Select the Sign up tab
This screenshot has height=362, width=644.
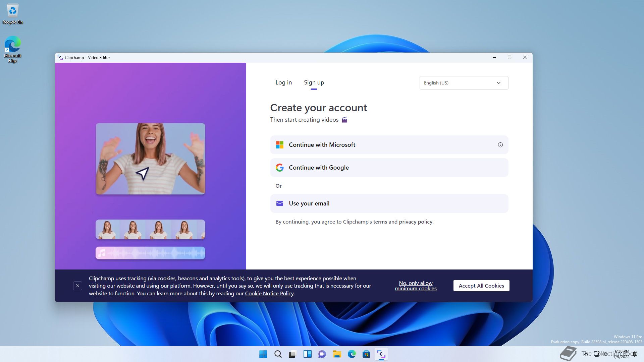click(x=314, y=82)
